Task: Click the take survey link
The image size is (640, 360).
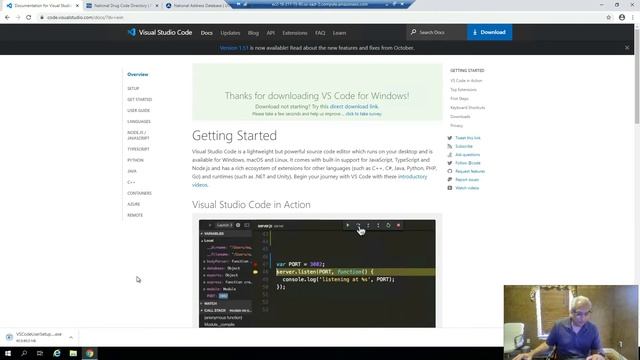Action: tap(363, 114)
